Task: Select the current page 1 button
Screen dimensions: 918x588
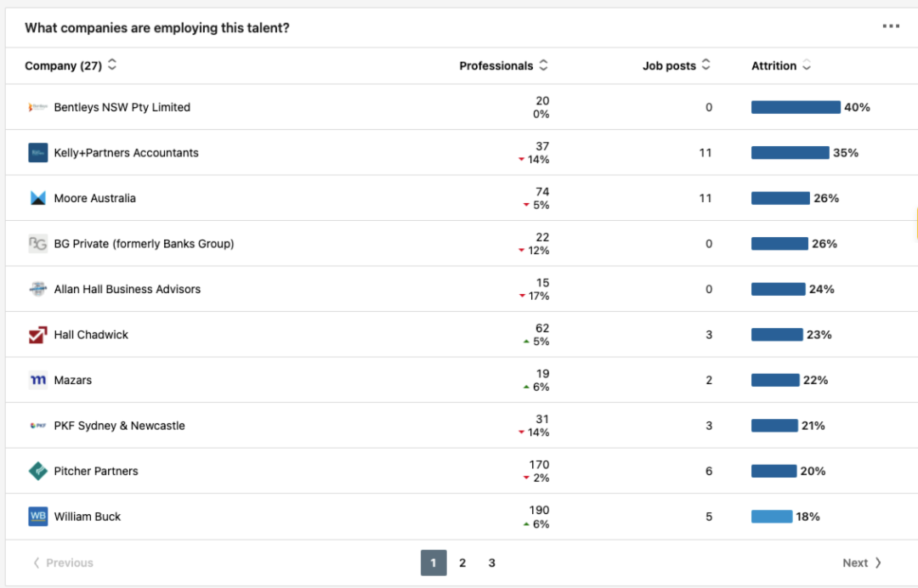Action: tap(433, 563)
